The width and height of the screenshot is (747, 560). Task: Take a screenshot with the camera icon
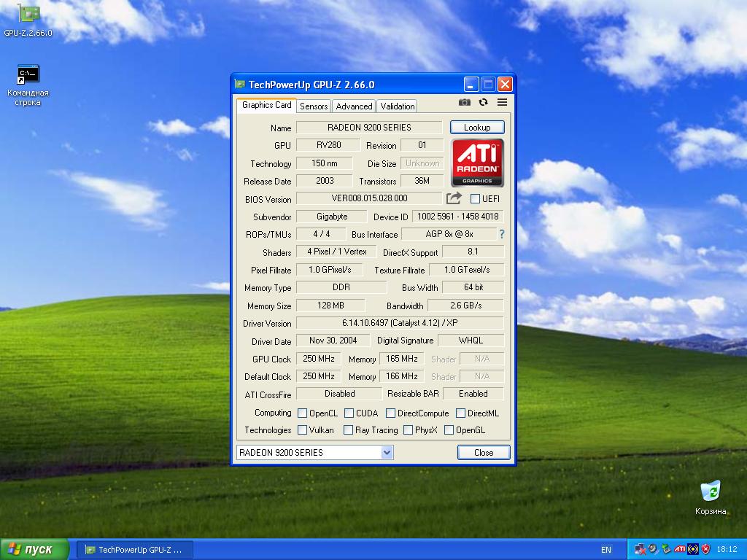tap(464, 102)
